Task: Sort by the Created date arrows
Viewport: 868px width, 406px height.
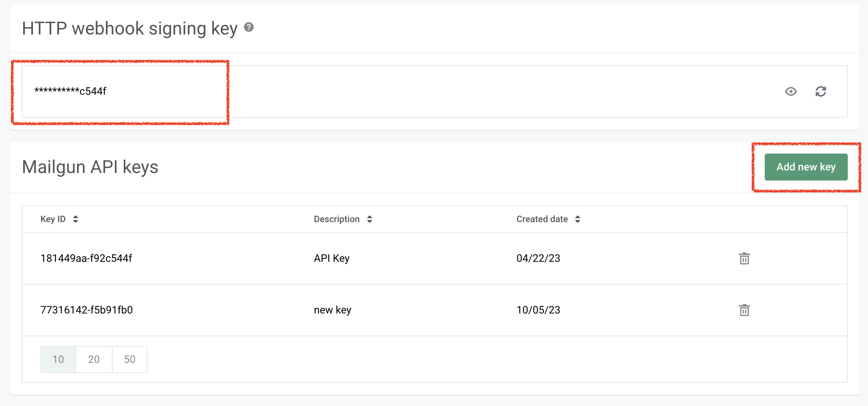Action: click(578, 219)
